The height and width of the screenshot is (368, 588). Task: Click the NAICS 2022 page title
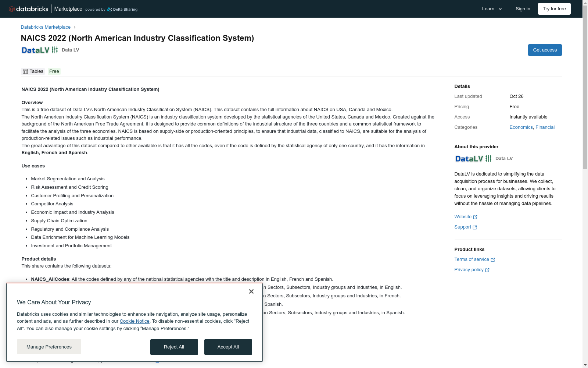coord(137,38)
